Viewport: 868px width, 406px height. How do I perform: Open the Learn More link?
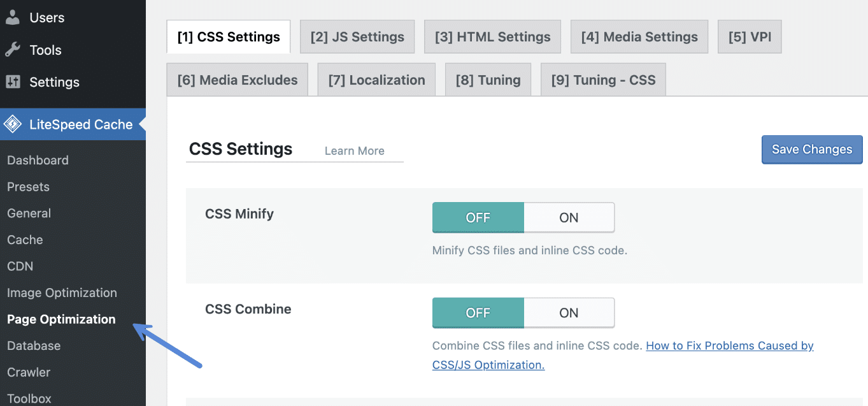pos(354,150)
